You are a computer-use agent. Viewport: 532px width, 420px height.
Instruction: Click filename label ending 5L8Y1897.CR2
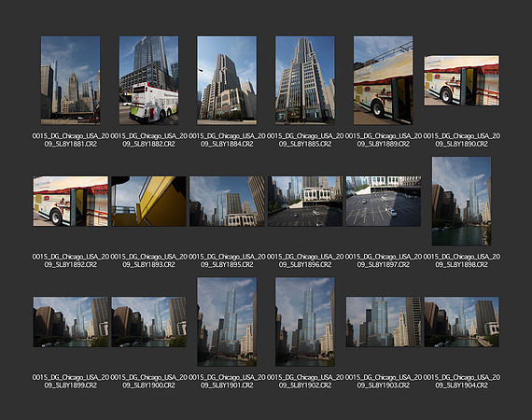384,260
